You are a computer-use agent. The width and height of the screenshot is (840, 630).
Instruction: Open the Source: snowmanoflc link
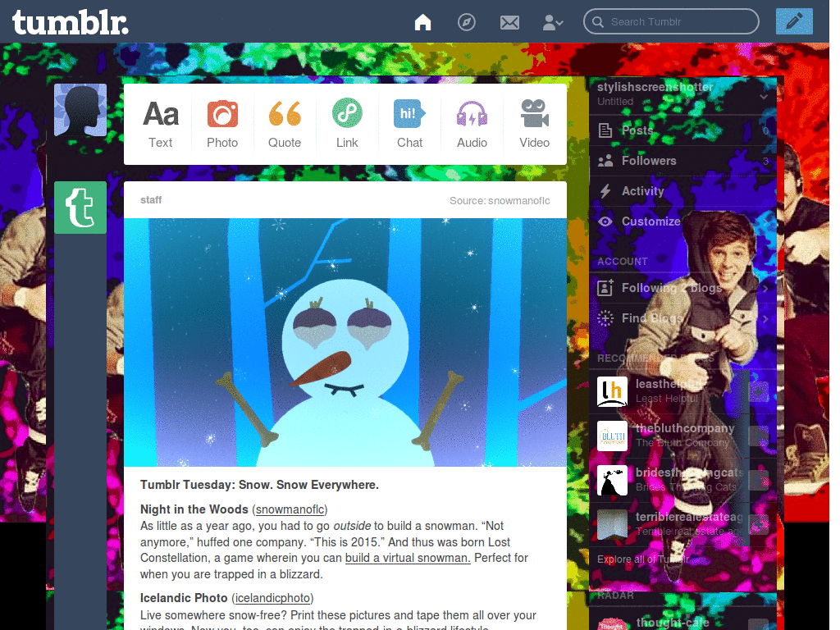(500, 200)
